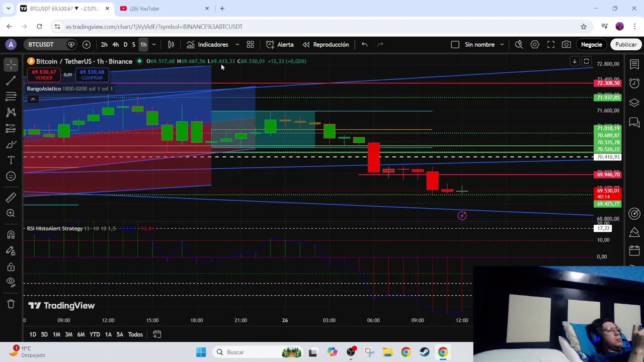Open the prediction and measurement tools
Screen dimensions: 644x362
11,129
